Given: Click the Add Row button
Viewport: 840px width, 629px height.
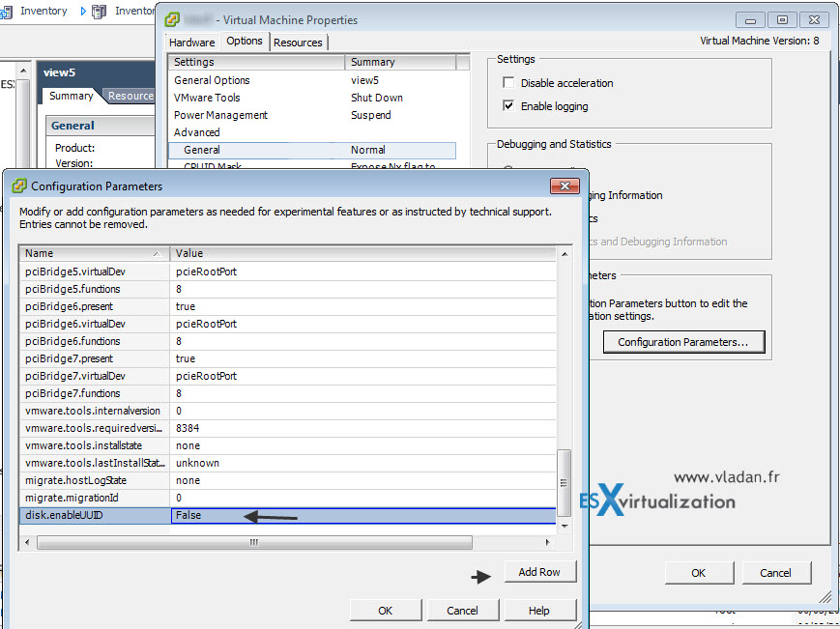Looking at the screenshot, I should coord(539,572).
